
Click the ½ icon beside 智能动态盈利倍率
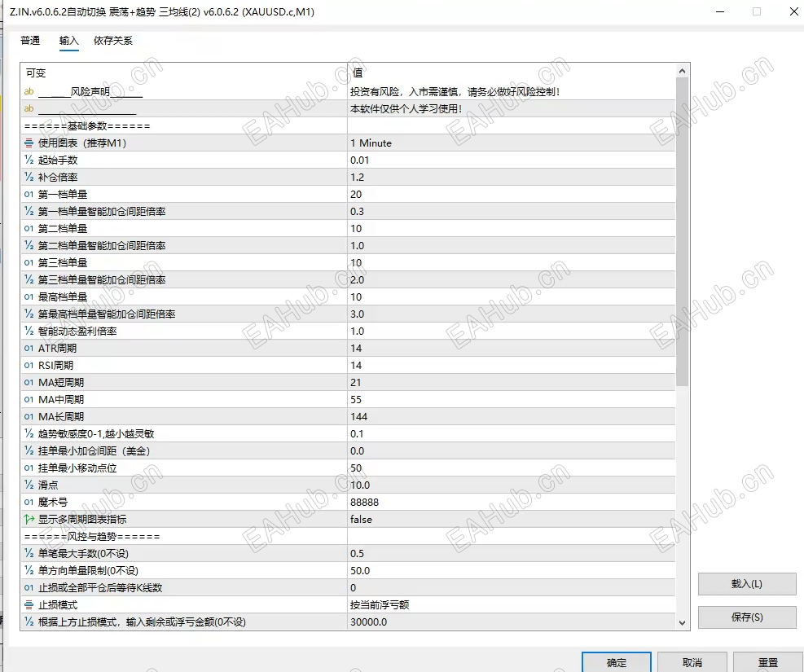29,332
